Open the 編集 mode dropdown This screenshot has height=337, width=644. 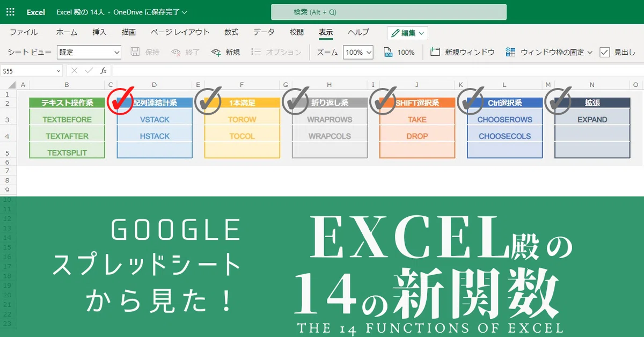coord(407,33)
